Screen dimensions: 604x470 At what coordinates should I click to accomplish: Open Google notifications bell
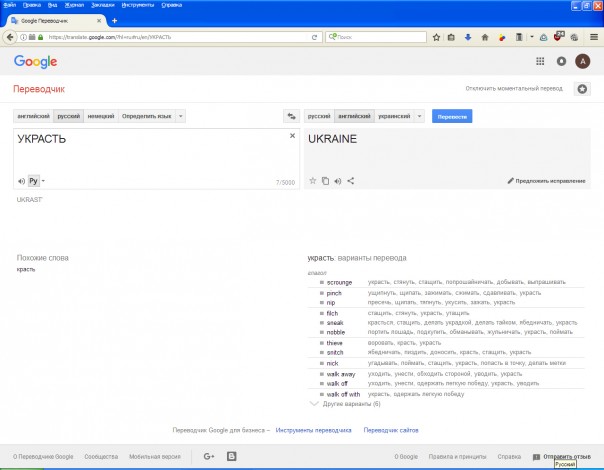(562, 61)
